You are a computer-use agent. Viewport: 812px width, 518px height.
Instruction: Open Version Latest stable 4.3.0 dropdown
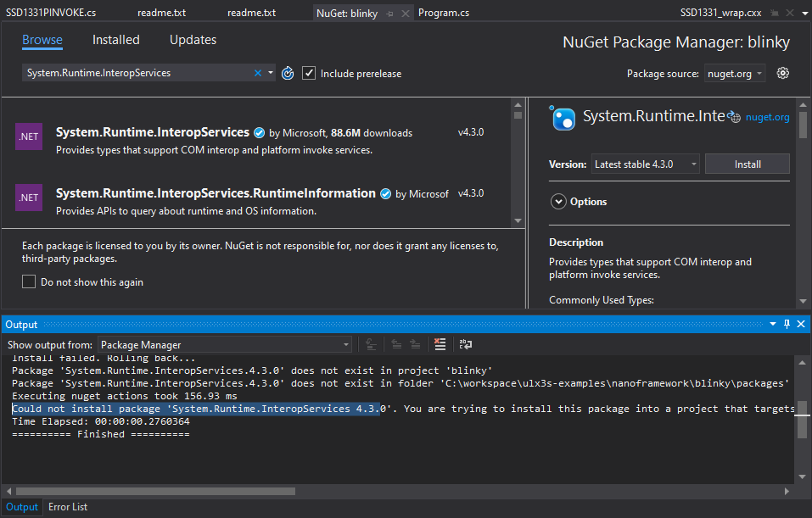coord(645,164)
